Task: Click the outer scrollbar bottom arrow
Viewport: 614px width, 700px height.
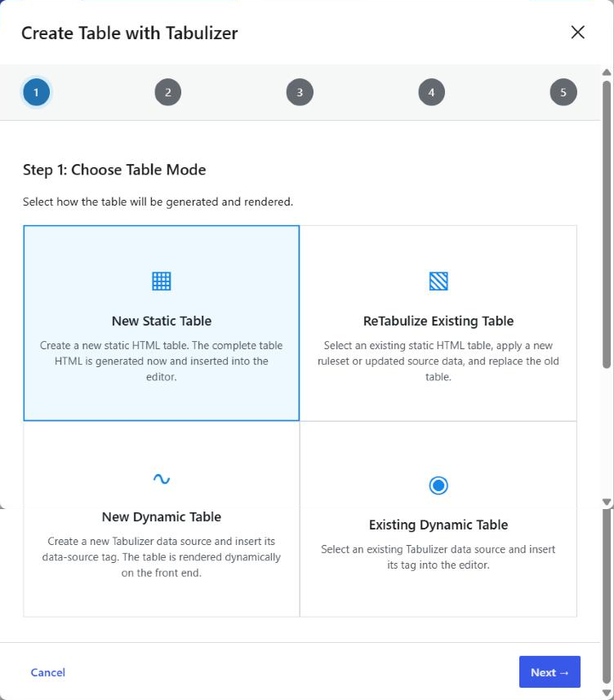Action: click(607, 693)
